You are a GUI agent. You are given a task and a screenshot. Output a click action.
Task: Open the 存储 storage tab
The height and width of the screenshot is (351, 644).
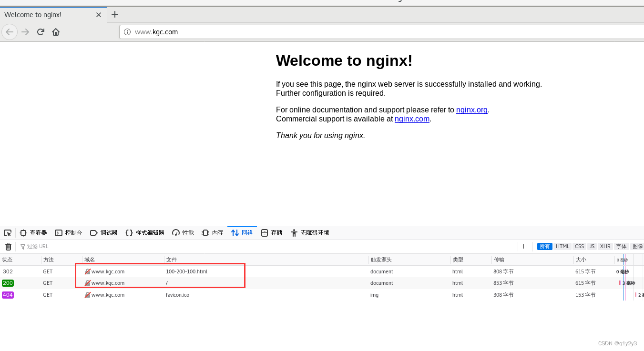(272, 233)
